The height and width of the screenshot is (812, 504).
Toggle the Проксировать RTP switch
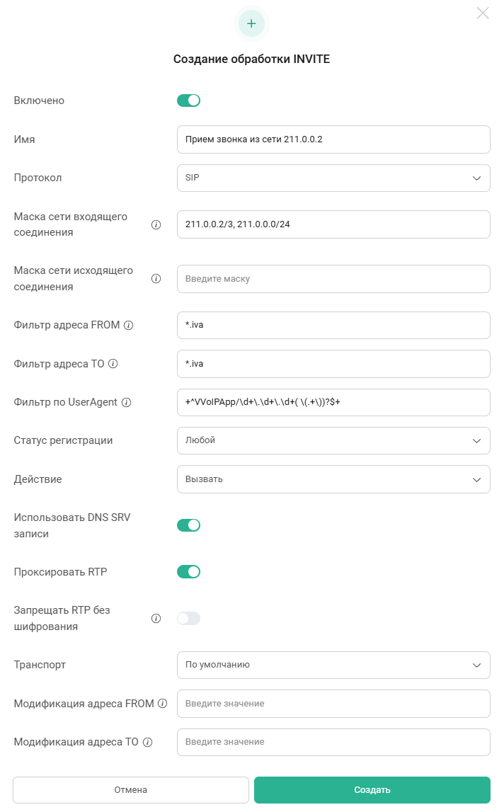[188, 571]
